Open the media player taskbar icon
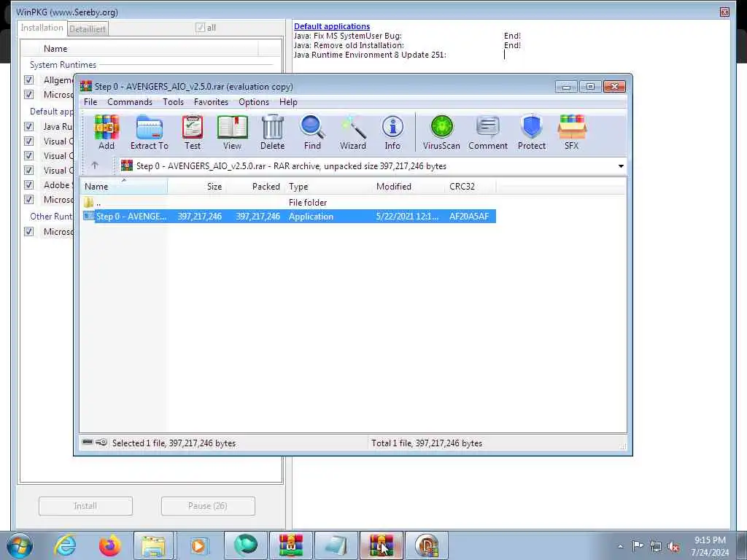The height and width of the screenshot is (560, 747). pos(198,545)
